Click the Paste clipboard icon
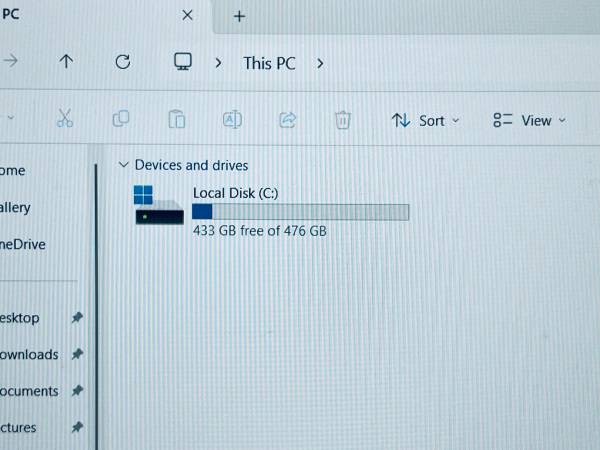The height and width of the screenshot is (450, 600). [177, 119]
